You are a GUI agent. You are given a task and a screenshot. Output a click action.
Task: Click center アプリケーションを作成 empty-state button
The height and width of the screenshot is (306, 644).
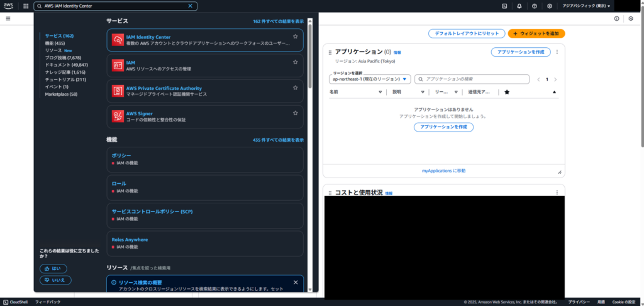coord(443,127)
